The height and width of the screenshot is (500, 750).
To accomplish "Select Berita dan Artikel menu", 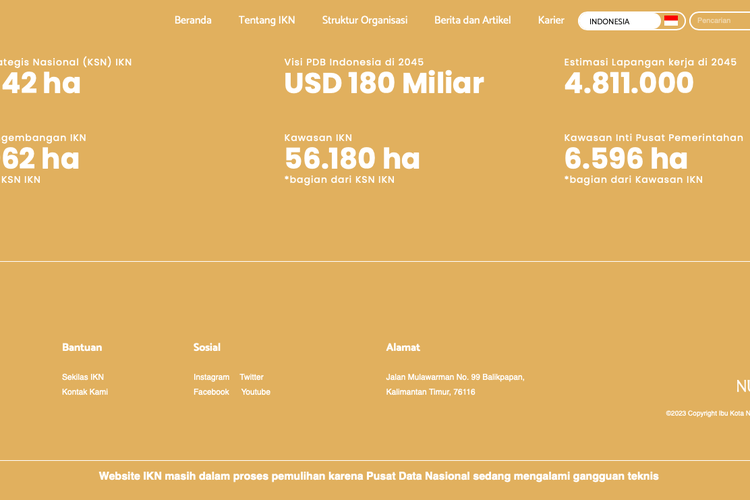I will click(472, 20).
